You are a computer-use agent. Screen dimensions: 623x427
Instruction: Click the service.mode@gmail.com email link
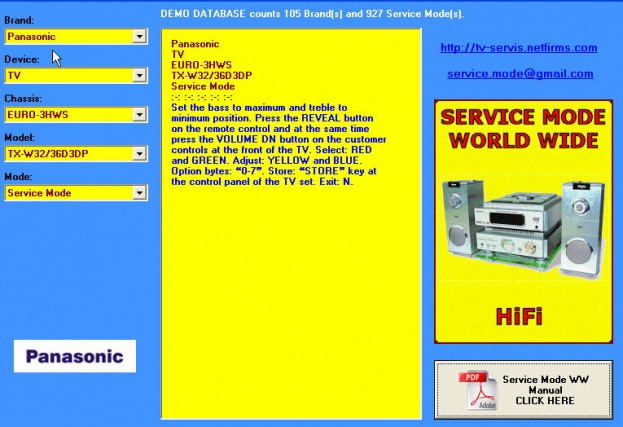click(520, 74)
